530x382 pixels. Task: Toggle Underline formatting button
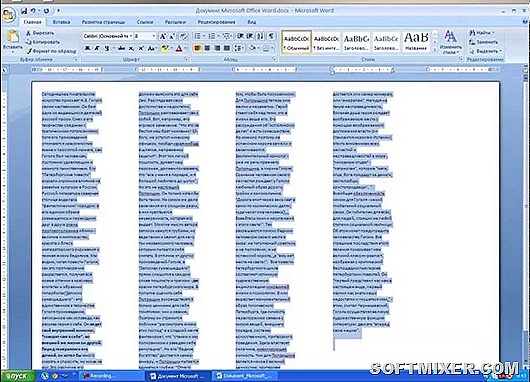pyautogui.click(x=107, y=48)
